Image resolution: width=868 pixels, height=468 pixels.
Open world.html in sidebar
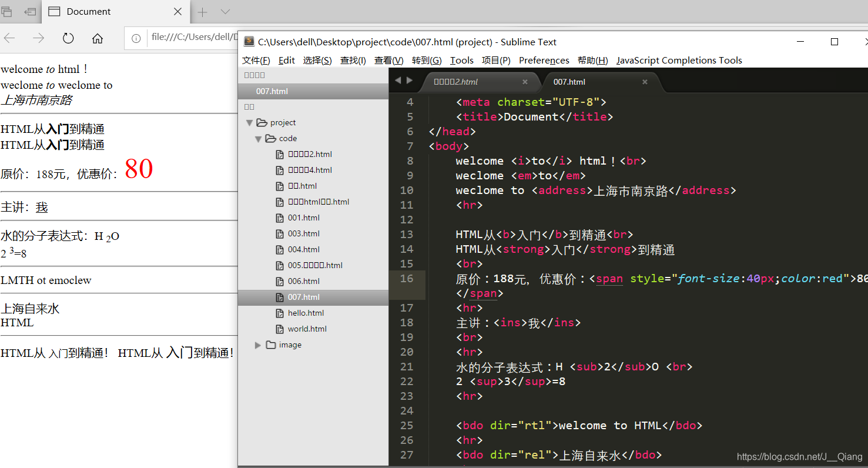pyautogui.click(x=307, y=329)
